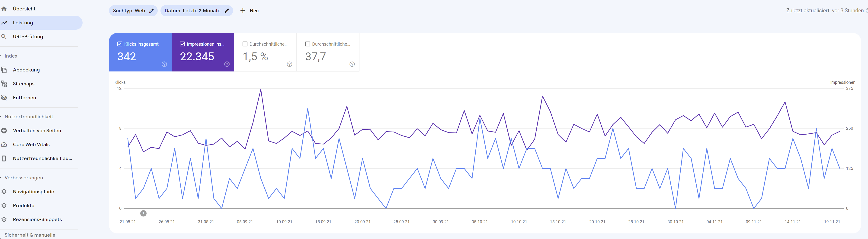Click the Navigationspfade breadcrumbs icon
868x239 pixels.
(4, 191)
